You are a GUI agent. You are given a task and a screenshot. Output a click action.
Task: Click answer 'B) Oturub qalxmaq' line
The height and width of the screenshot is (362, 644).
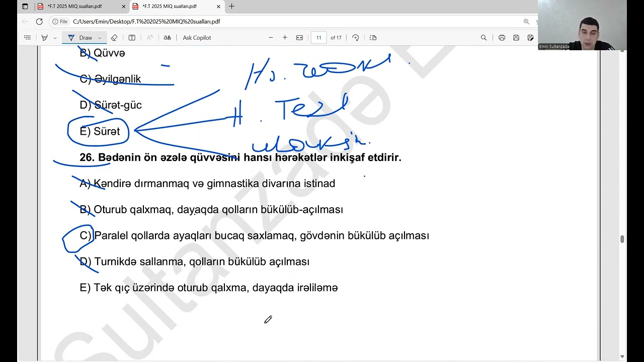[x=211, y=210]
